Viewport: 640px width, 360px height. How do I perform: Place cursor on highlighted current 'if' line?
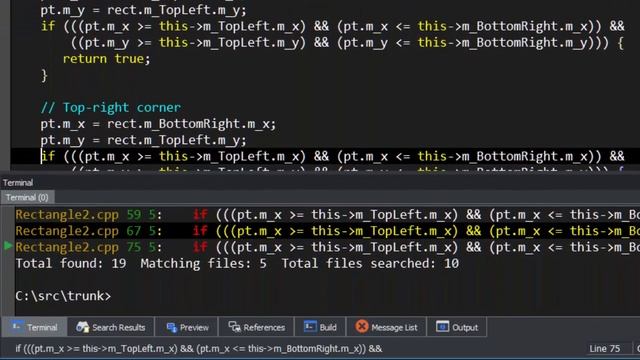click(x=333, y=156)
